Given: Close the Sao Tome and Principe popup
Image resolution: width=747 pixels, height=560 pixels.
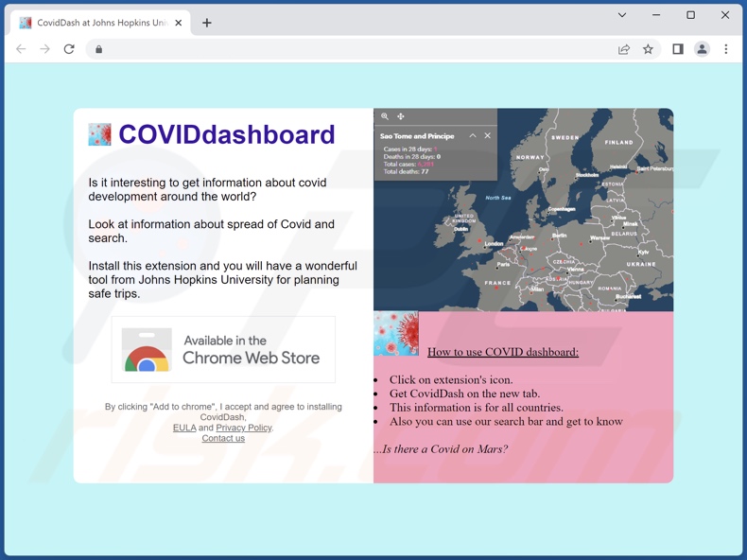Looking at the screenshot, I should 487,136.
